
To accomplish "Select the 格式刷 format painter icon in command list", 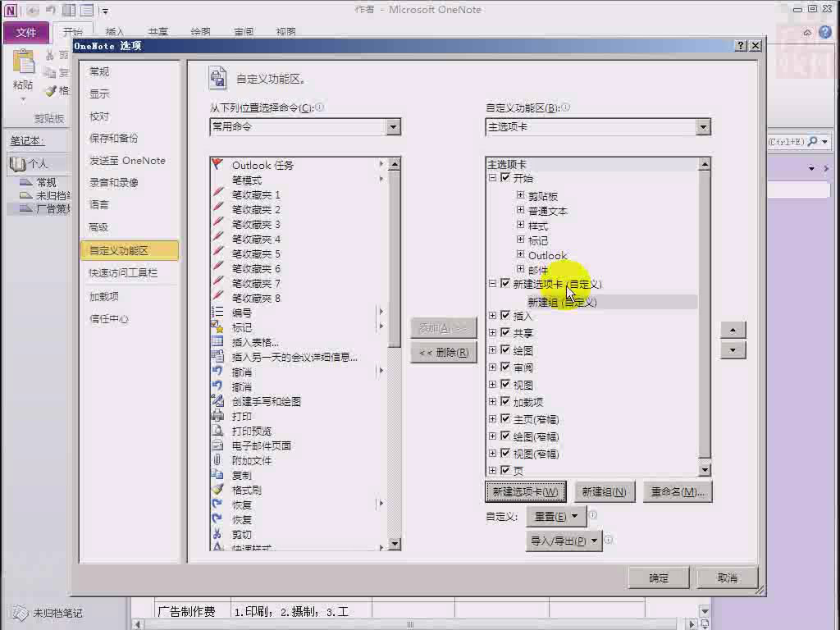I will 217,490.
